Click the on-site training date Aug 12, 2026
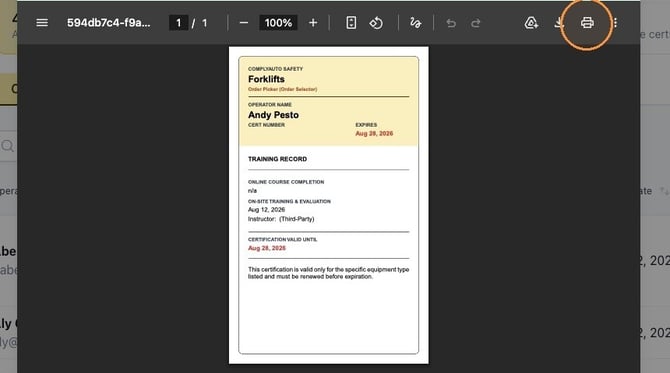The width and height of the screenshot is (670, 373). tap(266, 210)
